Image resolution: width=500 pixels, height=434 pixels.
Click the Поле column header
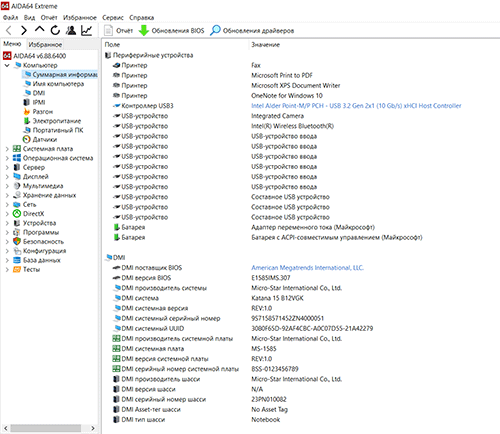112,45
